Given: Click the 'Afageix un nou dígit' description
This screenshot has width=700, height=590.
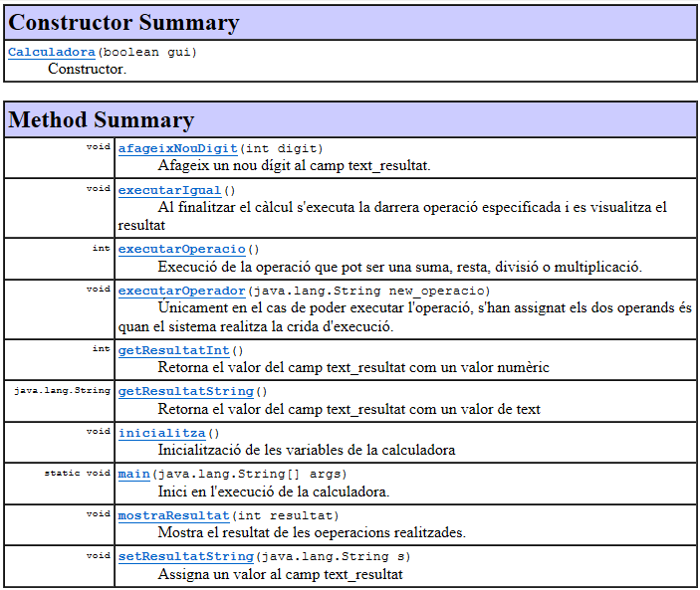Looking at the screenshot, I should (294, 165).
